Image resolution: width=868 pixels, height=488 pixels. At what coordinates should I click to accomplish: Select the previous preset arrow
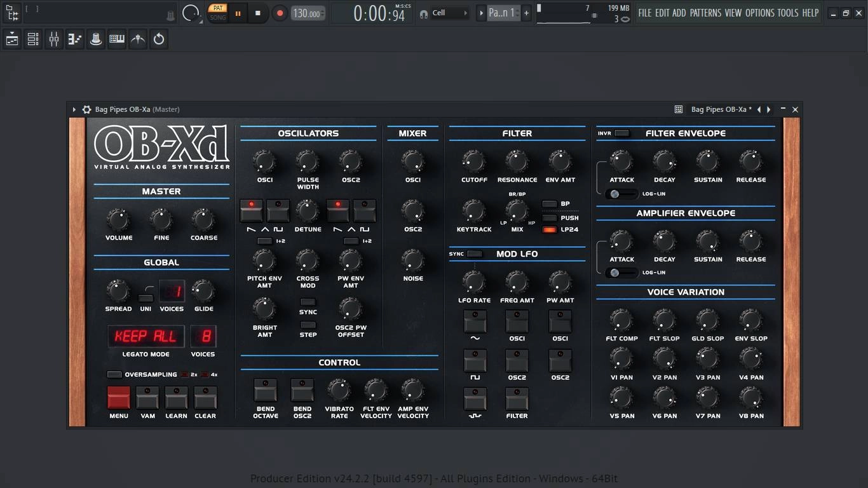[x=759, y=109]
